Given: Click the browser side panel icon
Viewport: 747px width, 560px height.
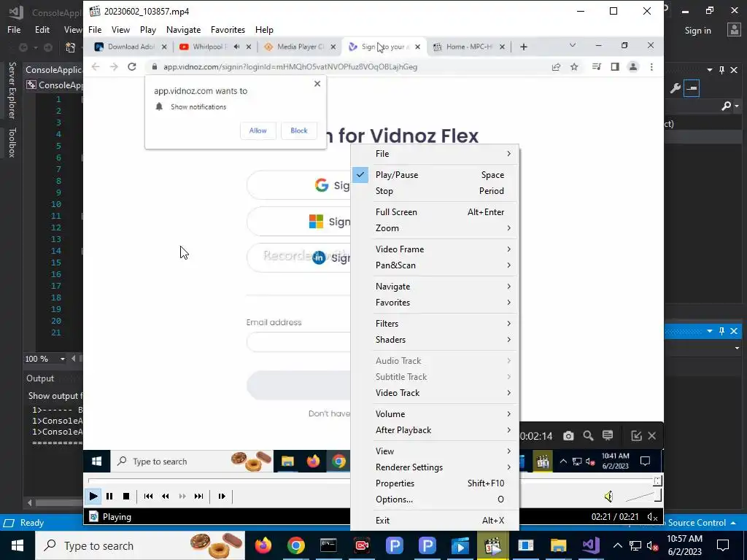Looking at the screenshot, I should tap(614, 66).
